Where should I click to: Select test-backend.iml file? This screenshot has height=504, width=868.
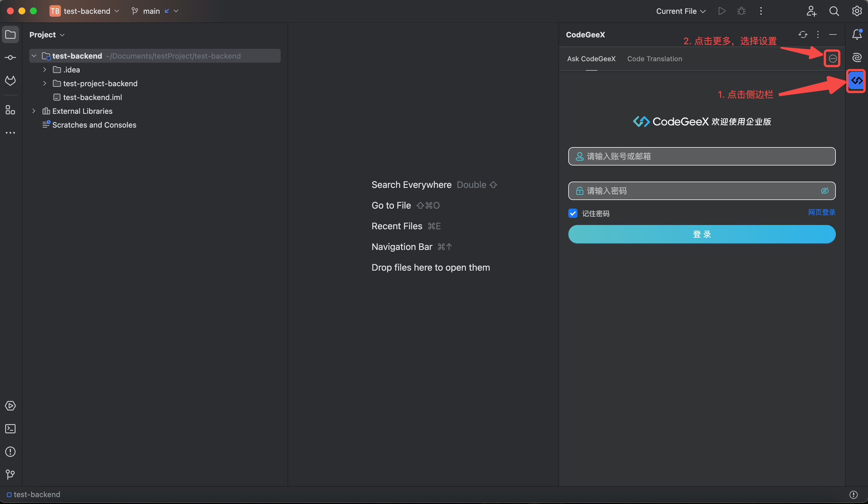coord(92,97)
